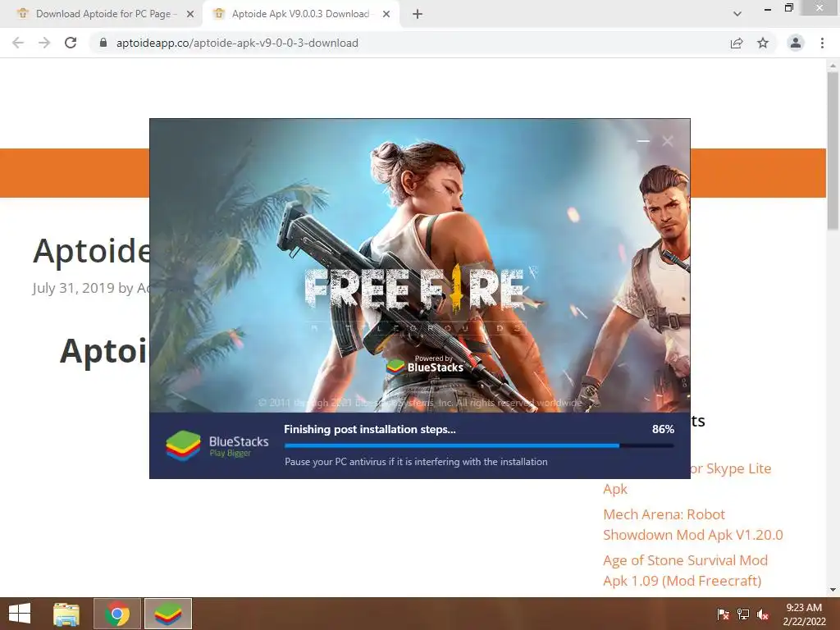Screen dimensions: 840x630
Task: Click the BlueStacks installation progress bar
Action: click(479, 445)
